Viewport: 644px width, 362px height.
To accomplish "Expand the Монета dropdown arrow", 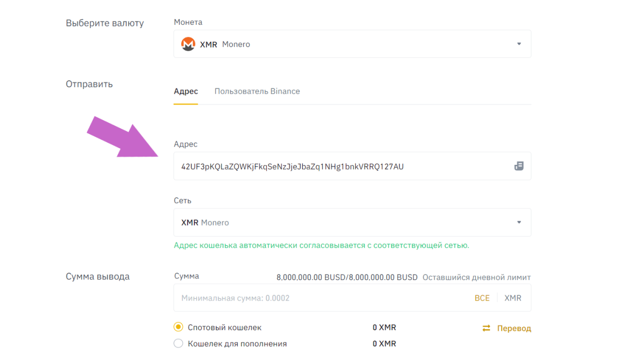I will point(519,44).
